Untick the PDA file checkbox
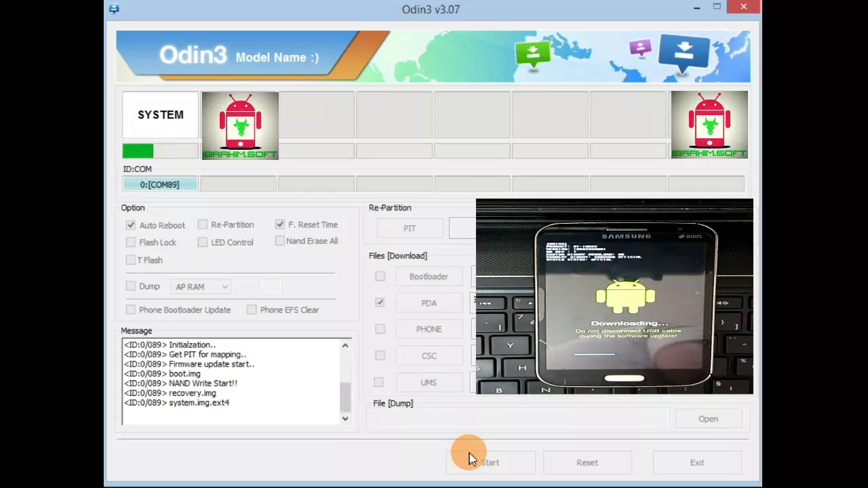 [380, 302]
